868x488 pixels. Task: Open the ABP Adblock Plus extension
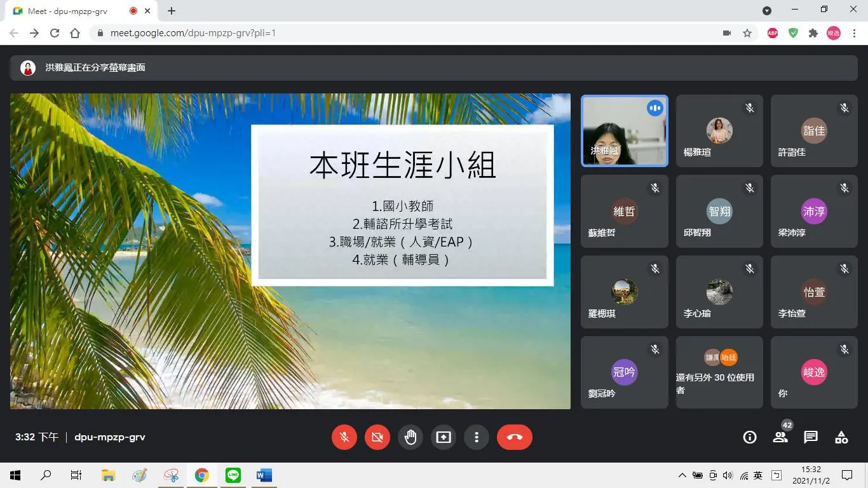click(773, 33)
